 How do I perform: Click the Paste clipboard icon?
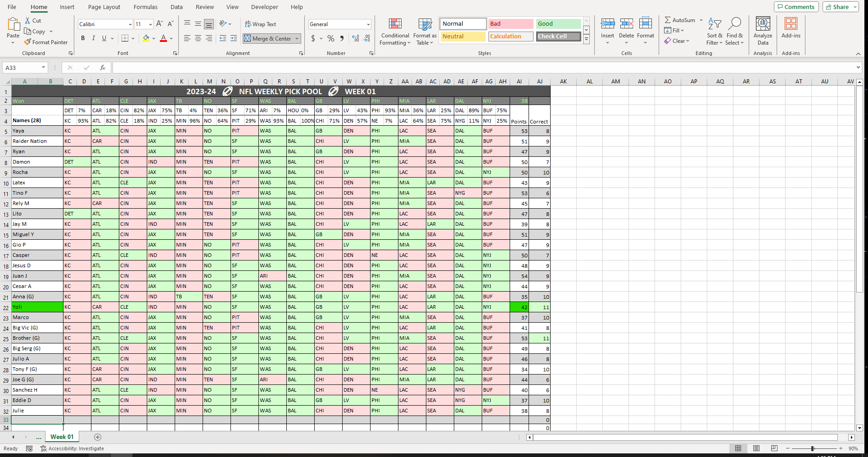(x=13, y=24)
